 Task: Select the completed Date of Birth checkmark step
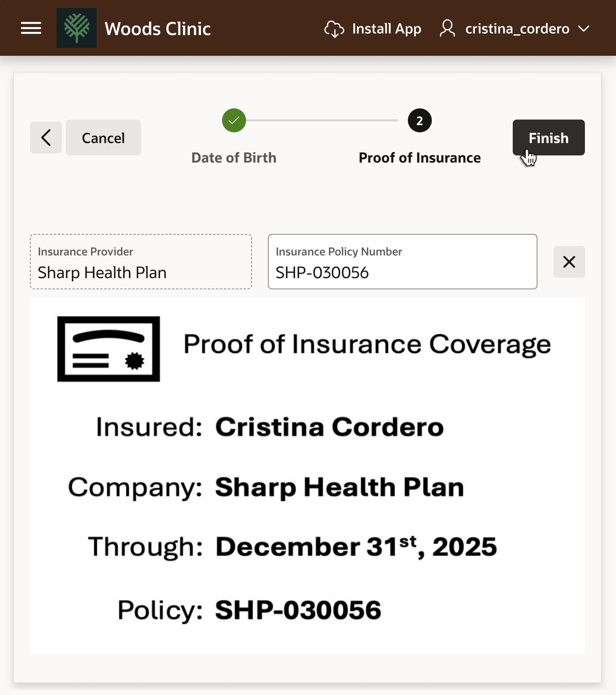pyautogui.click(x=234, y=120)
